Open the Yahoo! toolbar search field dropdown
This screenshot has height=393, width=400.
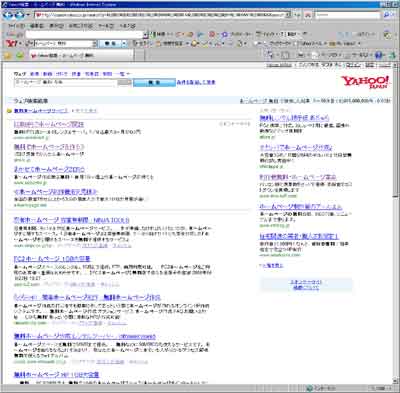[x=95, y=44]
